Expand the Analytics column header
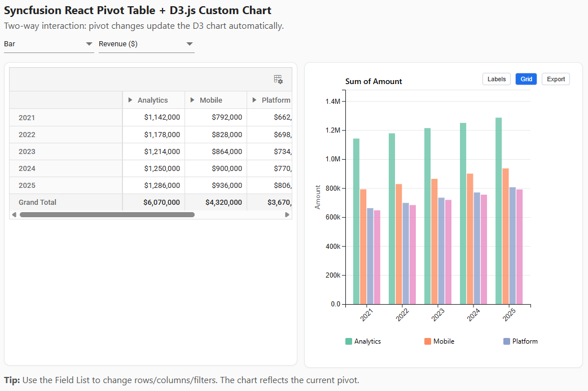Screen dimensions: 588x391 pos(130,100)
